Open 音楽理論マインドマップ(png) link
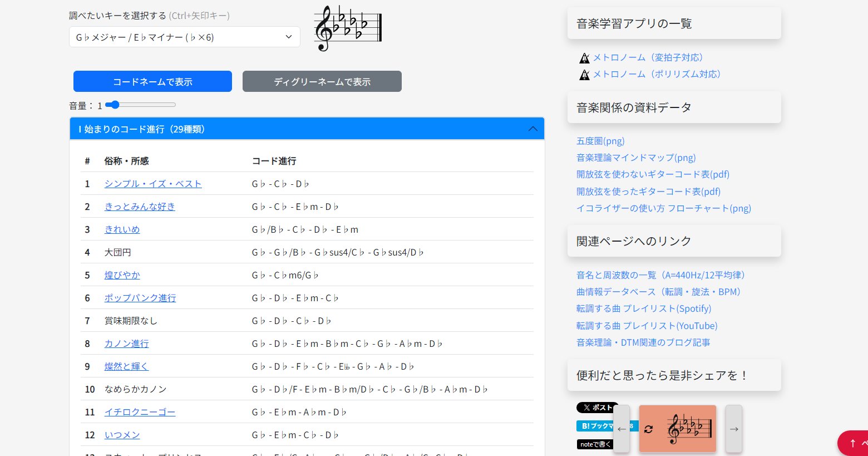This screenshot has width=868, height=456. click(x=636, y=158)
